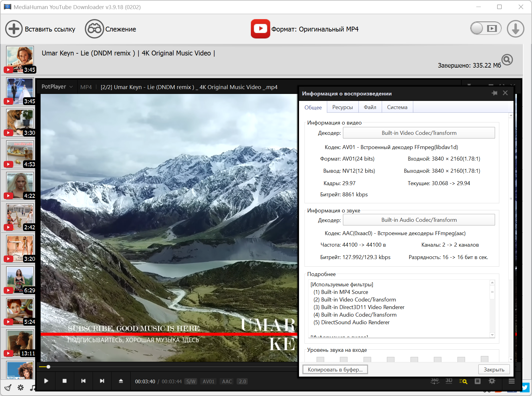
Task: Click the Вставить ссылку plus icon
Action: point(14,29)
